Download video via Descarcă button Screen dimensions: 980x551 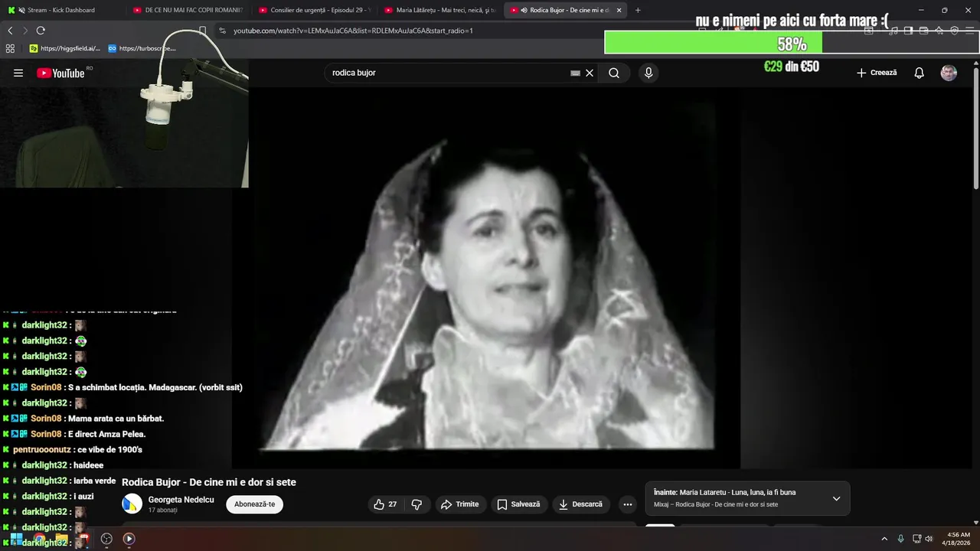point(581,504)
